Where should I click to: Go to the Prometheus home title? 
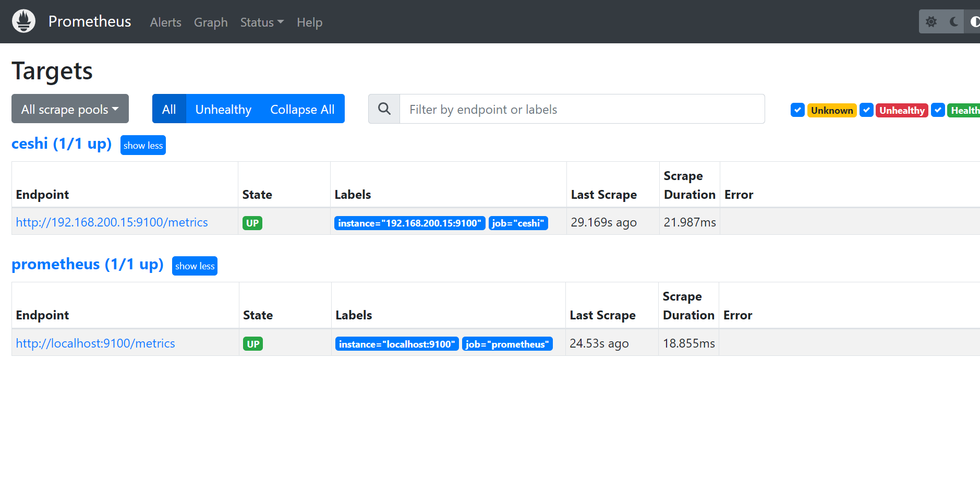[x=90, y=21]
